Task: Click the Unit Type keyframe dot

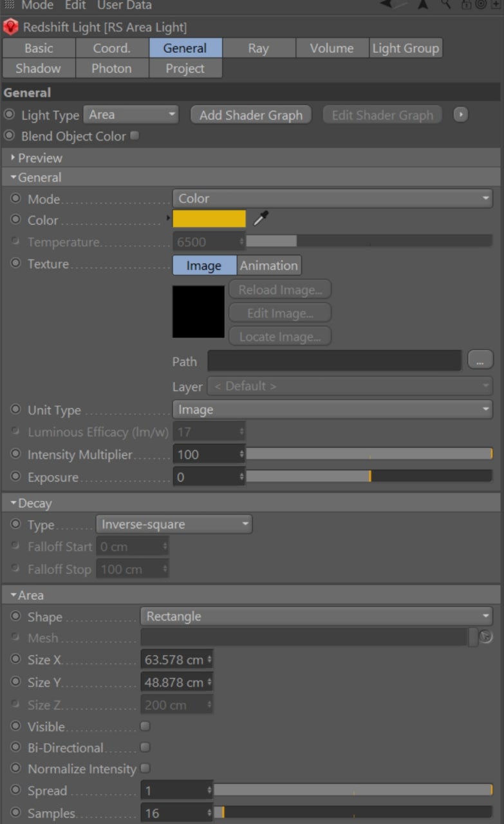Action: pos(15,409)
